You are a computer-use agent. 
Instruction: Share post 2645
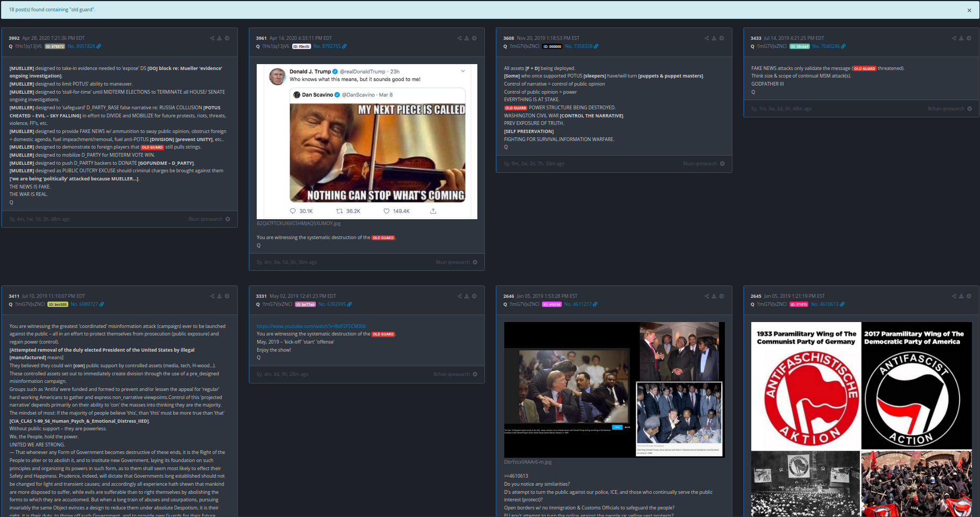(x=954, y=296)
